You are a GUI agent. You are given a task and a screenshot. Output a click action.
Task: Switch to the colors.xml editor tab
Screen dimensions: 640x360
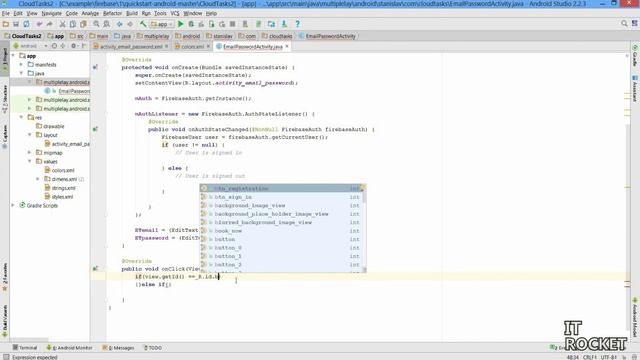(192, 47)
